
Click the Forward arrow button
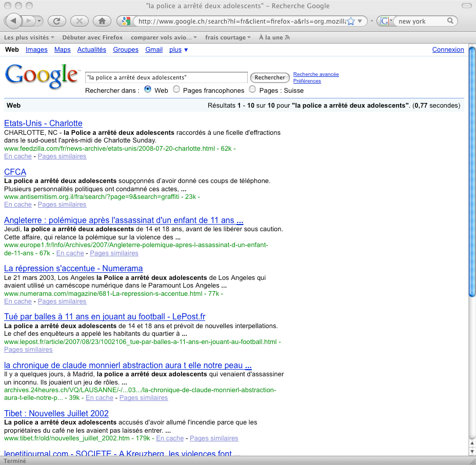point(29,21)
